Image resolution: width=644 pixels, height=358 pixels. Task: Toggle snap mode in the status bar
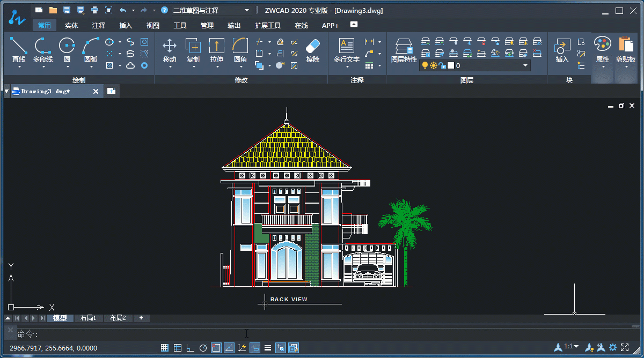tap(165, 348)
